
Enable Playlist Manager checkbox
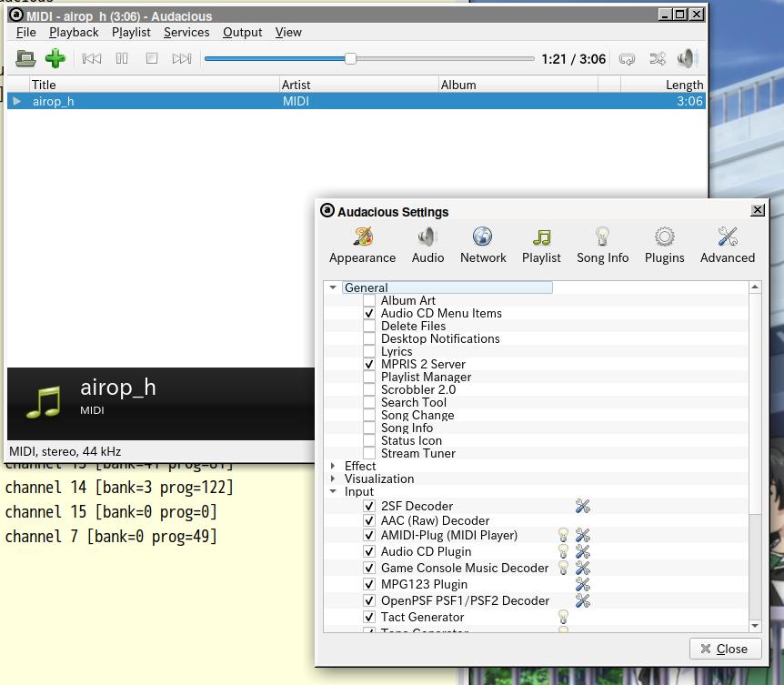(369, 377)
